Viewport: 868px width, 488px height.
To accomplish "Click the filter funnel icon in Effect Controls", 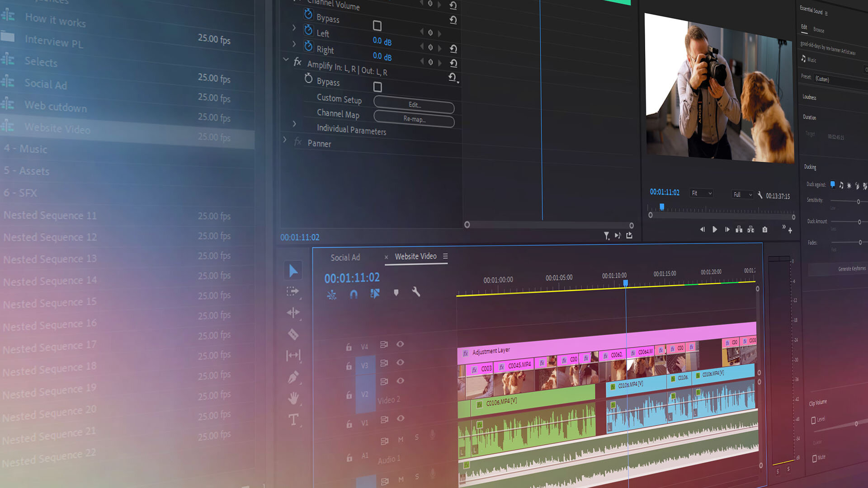I will click(x=606, y=236).
